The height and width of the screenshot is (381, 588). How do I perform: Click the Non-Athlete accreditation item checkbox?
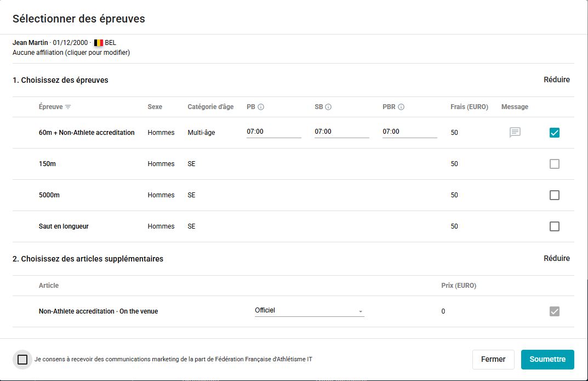[x=554, y=311]
